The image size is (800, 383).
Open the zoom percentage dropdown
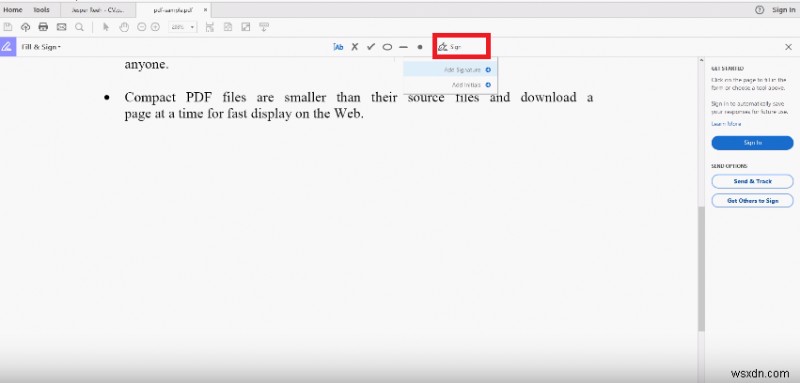(183, 27)
